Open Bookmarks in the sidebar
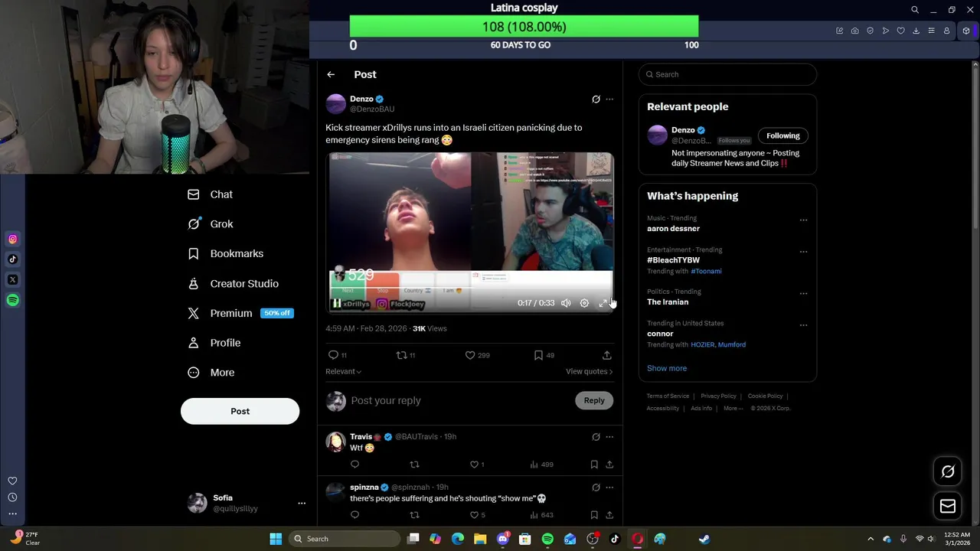Image resolution: width=980 pixels, height=551 pixels. [226, 253]
